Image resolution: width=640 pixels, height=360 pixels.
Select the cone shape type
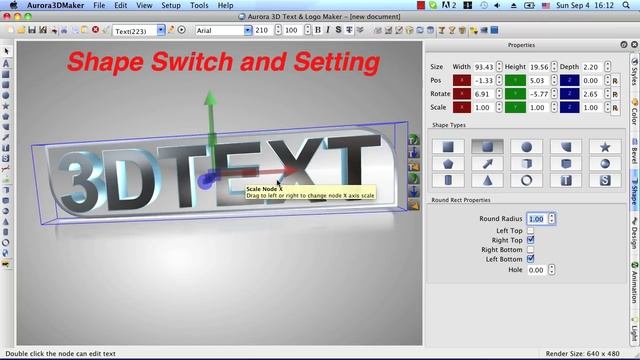(x=487, y=180)
